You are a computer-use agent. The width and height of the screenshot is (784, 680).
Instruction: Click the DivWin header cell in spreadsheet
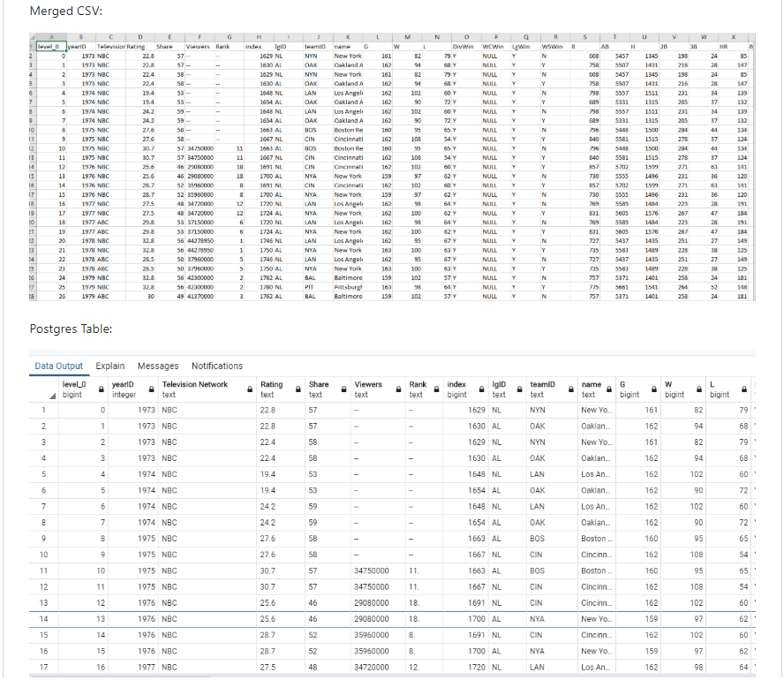(x=466, y=47)
